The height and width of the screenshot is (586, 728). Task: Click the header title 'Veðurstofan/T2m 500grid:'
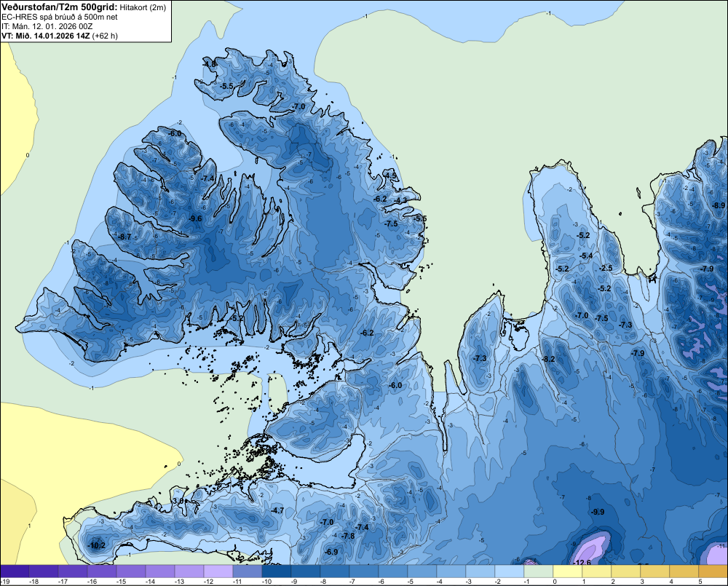pos(60,7)
